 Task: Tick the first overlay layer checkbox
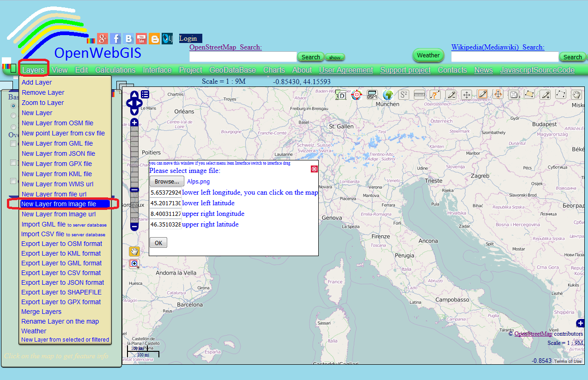[x=13, y=144]
